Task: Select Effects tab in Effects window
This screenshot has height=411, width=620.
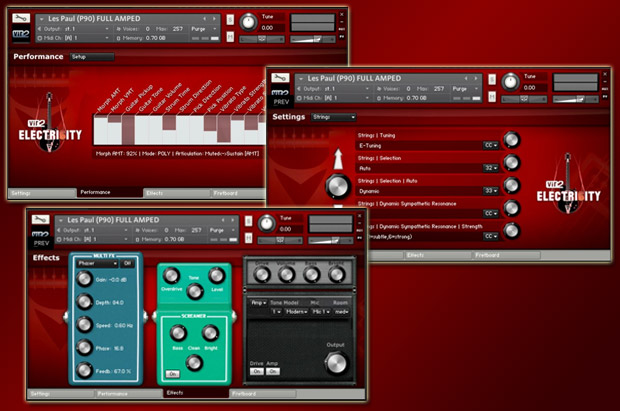Action: click(x=196, y=393)
